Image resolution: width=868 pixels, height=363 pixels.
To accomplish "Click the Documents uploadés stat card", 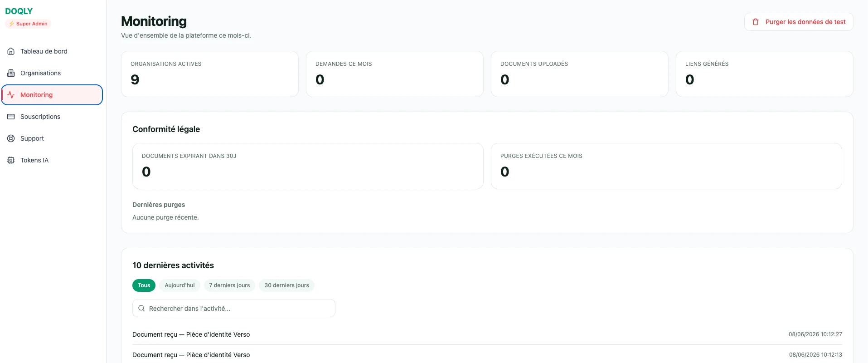I will pos(580,74).
